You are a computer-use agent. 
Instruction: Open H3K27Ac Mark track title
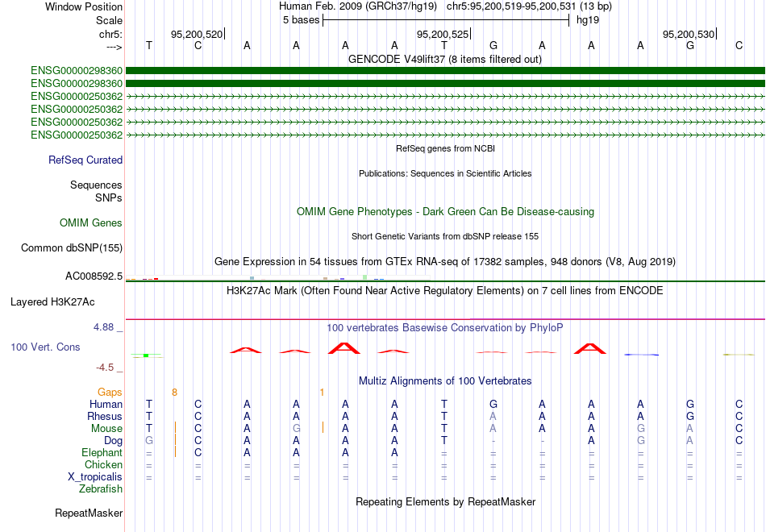tap(445, 291)
